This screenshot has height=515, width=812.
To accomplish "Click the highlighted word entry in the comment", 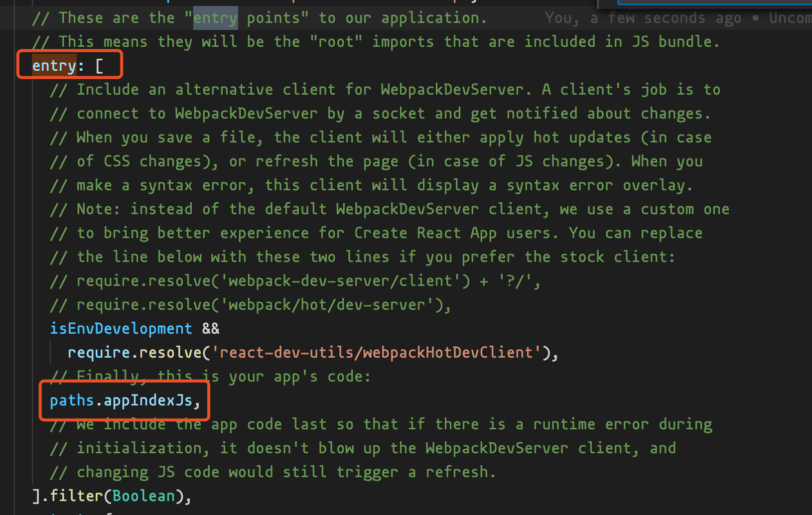I will (x=215, y=18).
